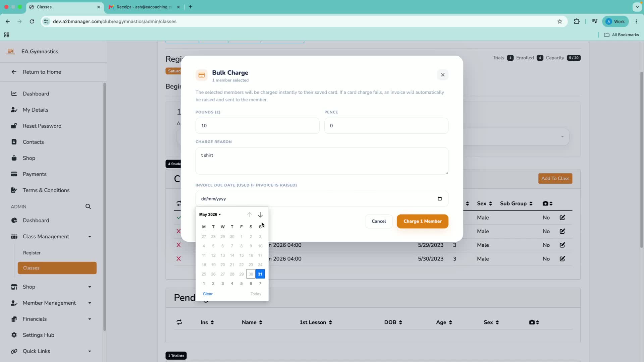Open Payments in the sidebar
The width and height of the screenshot is (644, 362).
(x=35, y=174)
